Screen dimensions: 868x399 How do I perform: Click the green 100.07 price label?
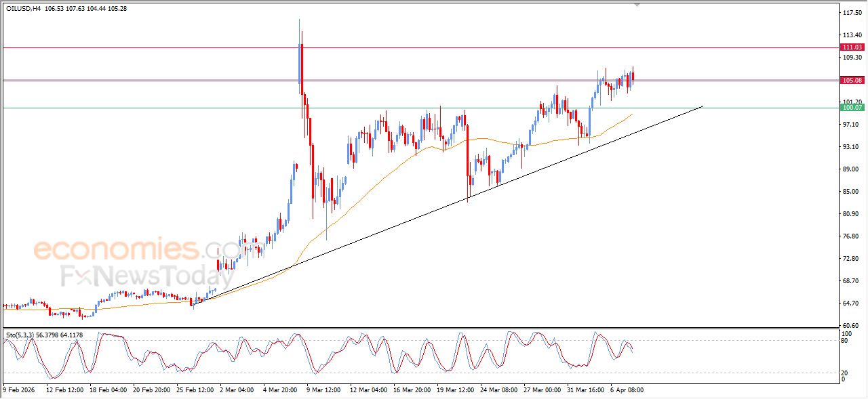coord(851,108)
